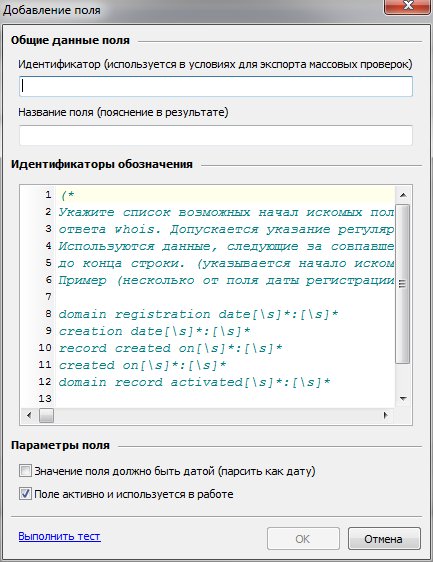Image resolution: width=433 pixels, height=562 pixels.
Task: Click the Отмена button
Action: pyautogui.click(x=384, y=539)
